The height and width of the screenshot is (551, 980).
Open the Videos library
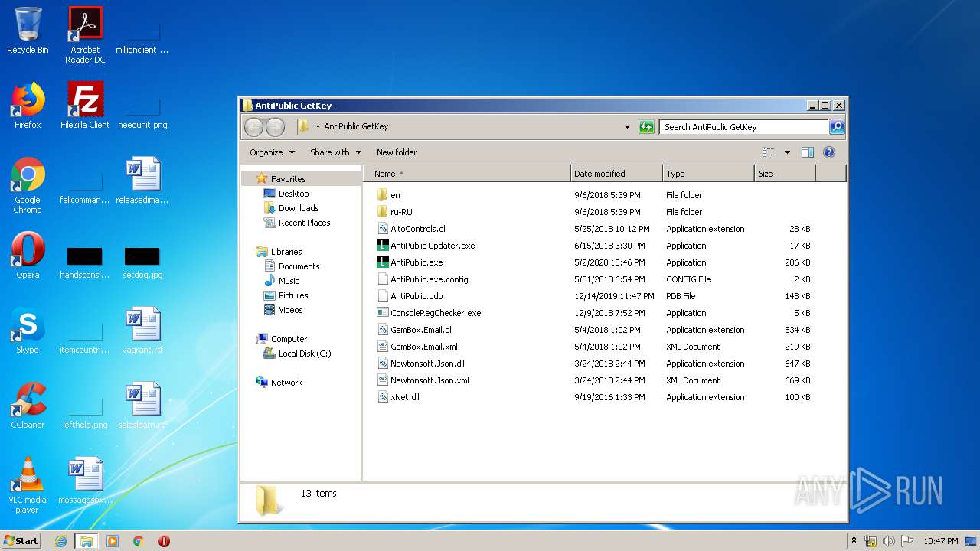(290, 310)
